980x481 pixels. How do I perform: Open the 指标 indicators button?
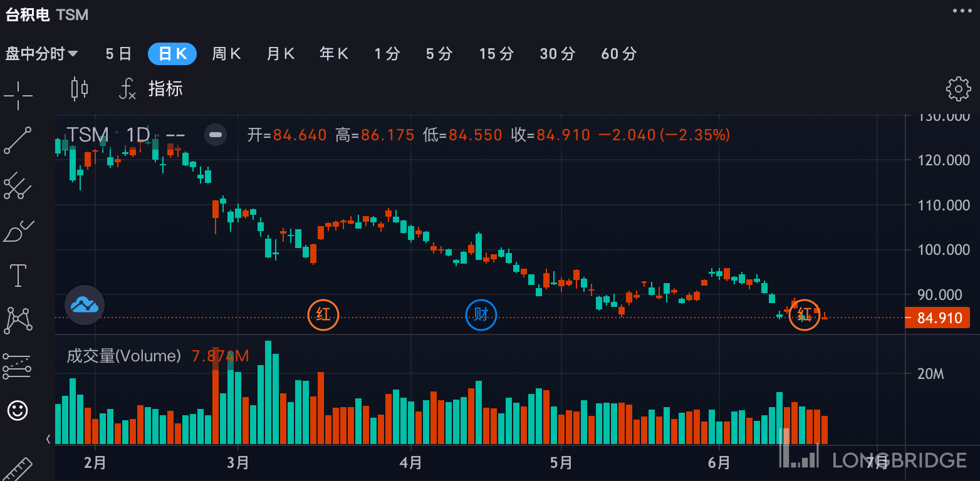(153, 89)
